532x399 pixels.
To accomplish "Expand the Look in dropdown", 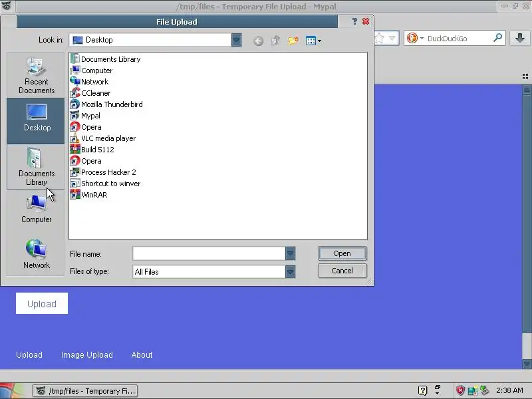I will (x=237, y=40).
